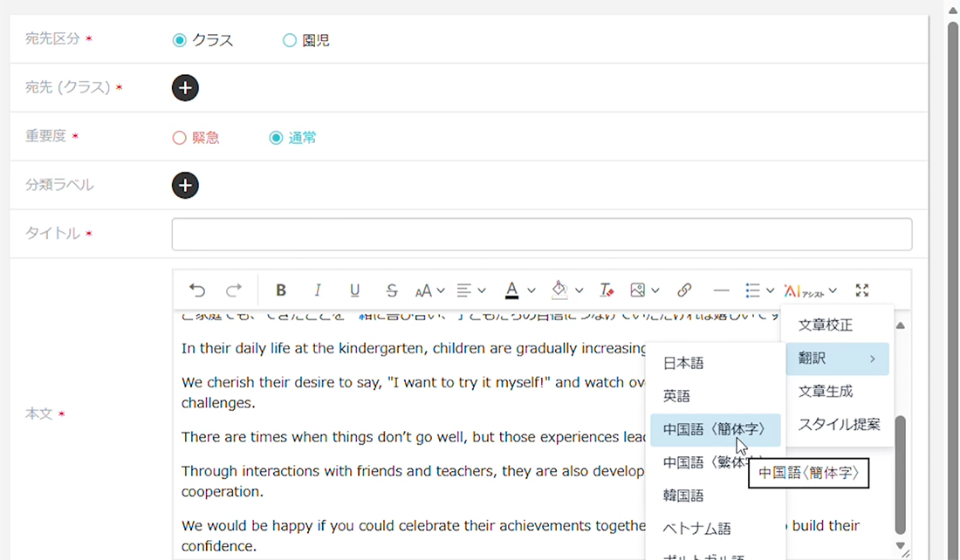This screenshot has height=560, width=960.
Task: Select the 園児 radio option
Action: click(289, 40)
